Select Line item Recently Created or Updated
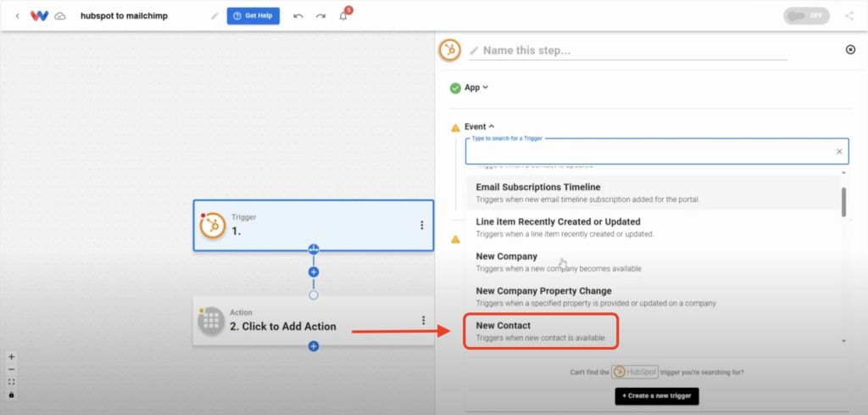The image size is (868, 415). [653, 227]
